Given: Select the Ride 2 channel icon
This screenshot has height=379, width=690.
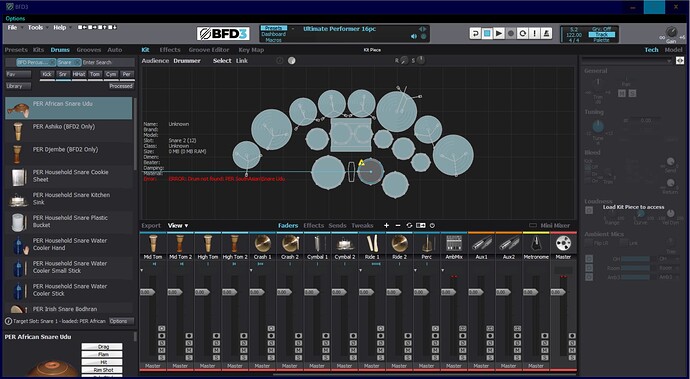Looking at the screenshot, I should 399,243.
